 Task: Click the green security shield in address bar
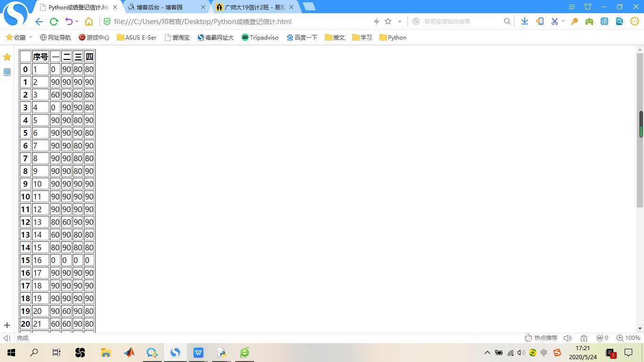(x=107, y=22)
